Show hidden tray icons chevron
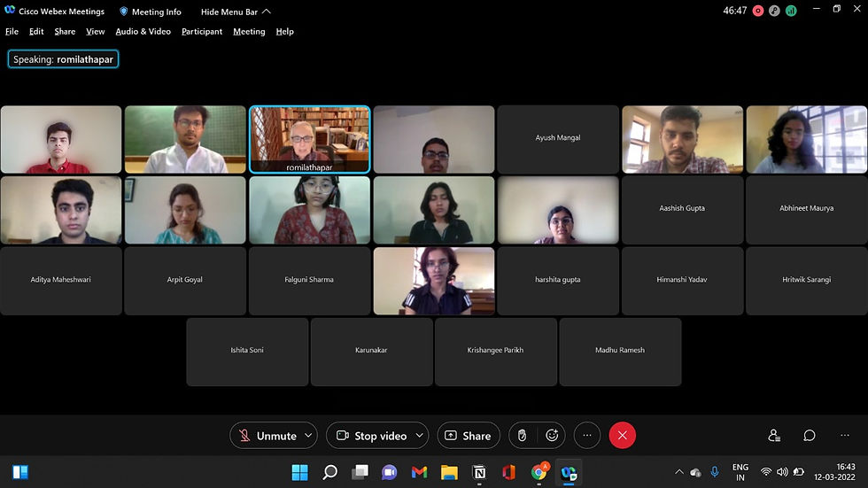The width and height of the screenshot is (868, 488). (x=678, y=472)
